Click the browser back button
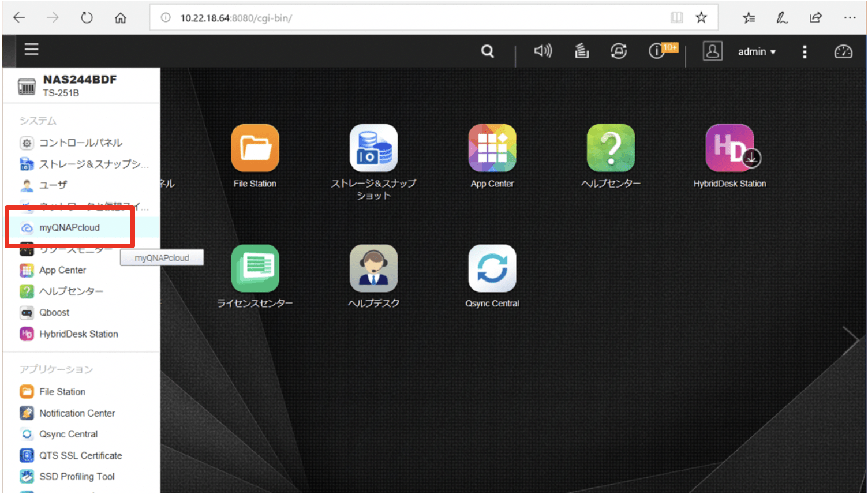The height and width of the screenshot is (494, 868). 19,18
